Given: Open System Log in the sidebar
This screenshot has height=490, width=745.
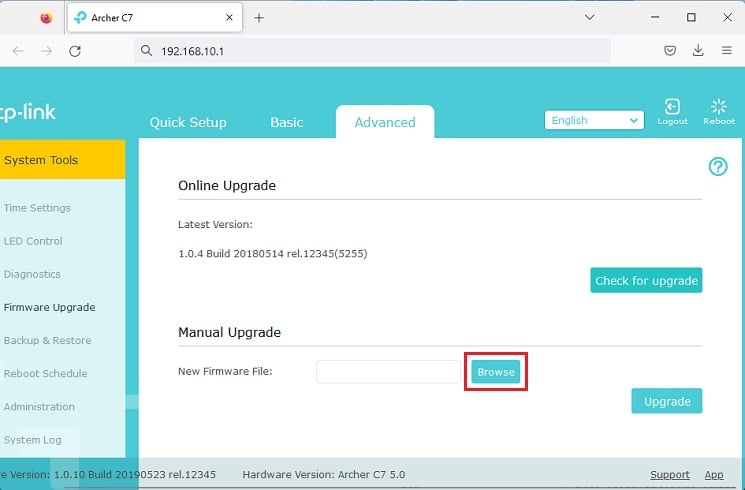Looking at the screenshot, I should click(x=33, y=440).
